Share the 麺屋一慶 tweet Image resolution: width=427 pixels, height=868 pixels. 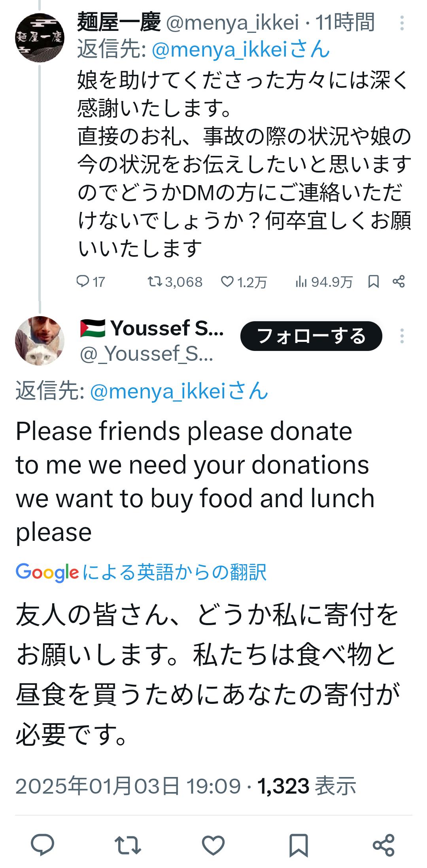click(x=399, y=281)
